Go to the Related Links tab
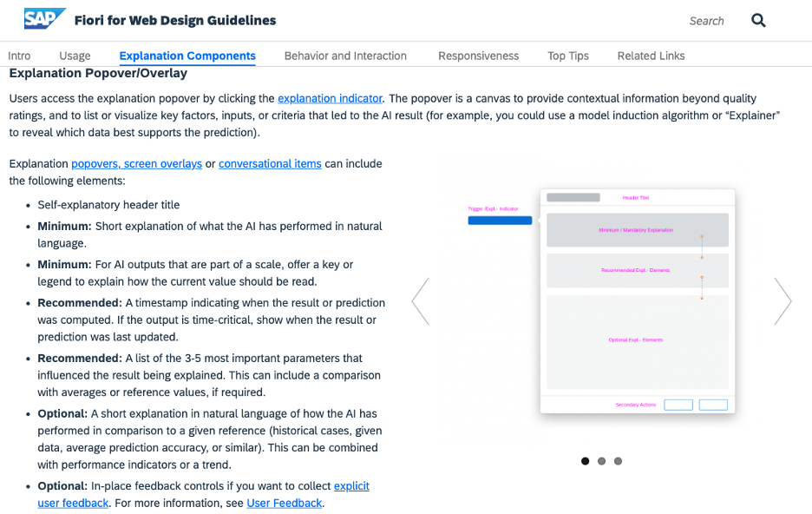This screenshot has width=812, height=514. click(651, 56)
